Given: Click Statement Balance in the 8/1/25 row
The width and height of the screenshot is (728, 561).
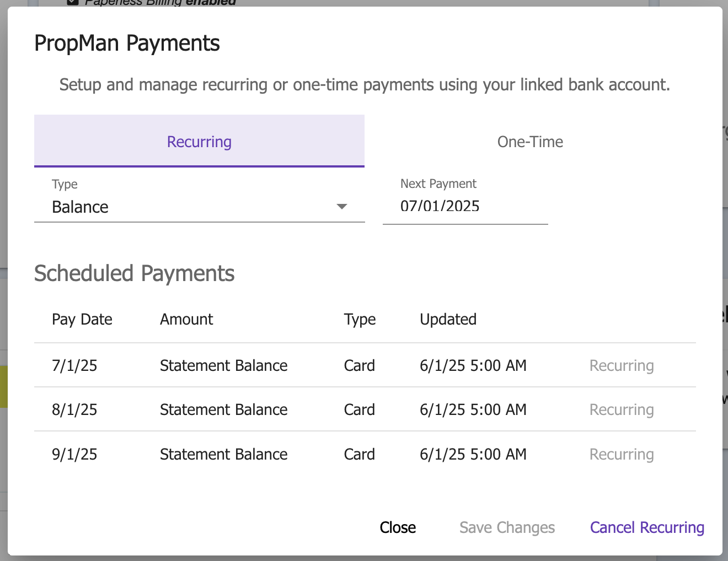Looking at the screenshot, I should coord(223,409).
